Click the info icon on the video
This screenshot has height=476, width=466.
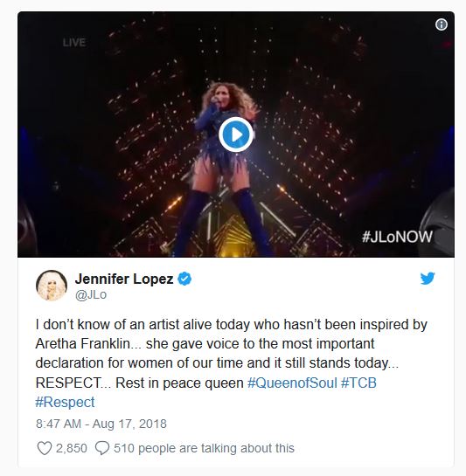(x=441, y=24)
